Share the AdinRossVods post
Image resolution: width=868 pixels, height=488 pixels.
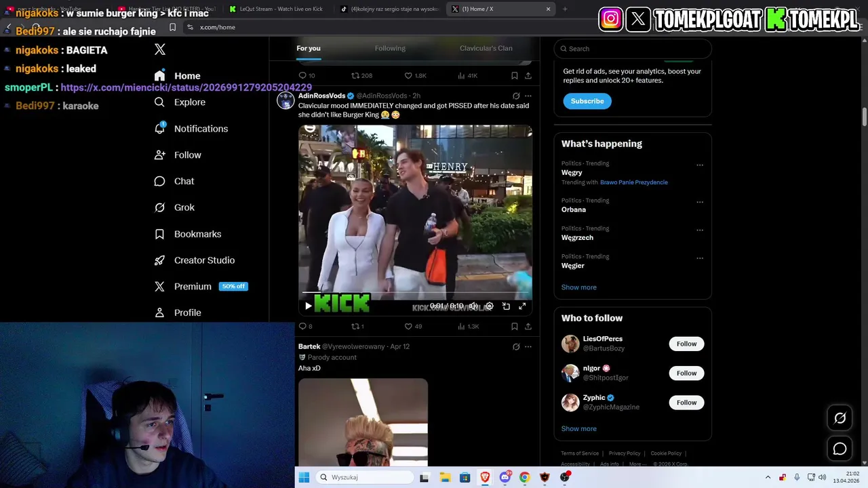[x=528, y=327]
